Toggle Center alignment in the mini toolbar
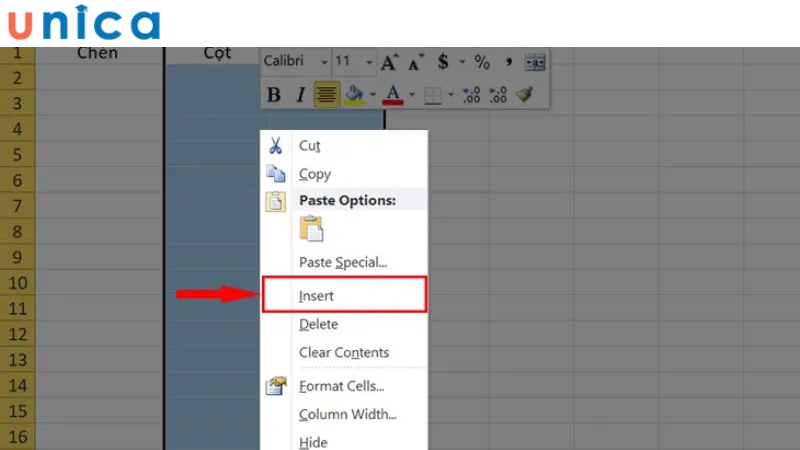Image resolution: width=800 pixels, height=450 pixels. [326, 95]
